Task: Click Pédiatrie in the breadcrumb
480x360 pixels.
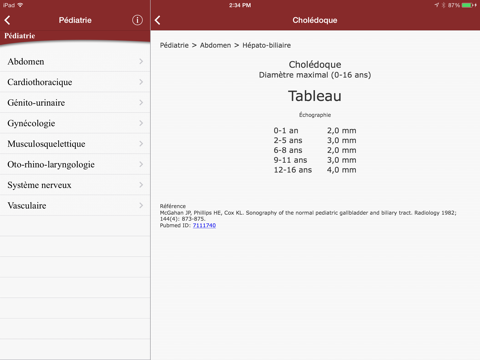Action: (x=174, y=45)
